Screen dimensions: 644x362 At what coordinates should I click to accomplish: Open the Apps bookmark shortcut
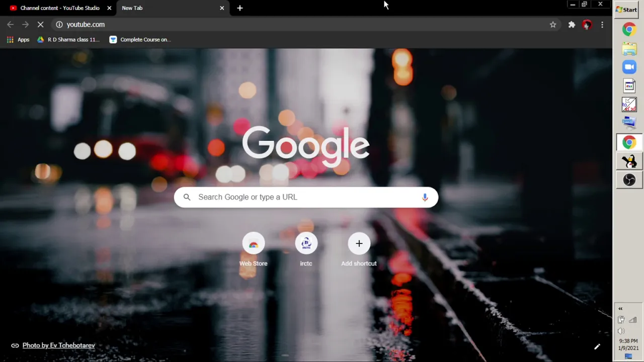point(18,40)
